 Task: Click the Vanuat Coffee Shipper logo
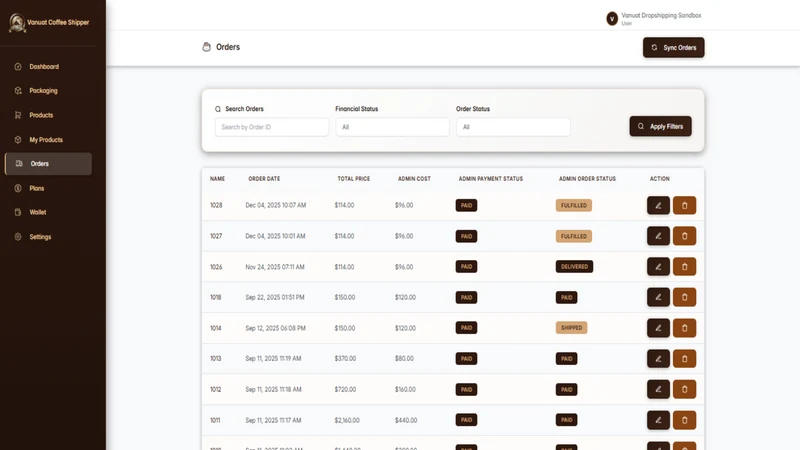tap(17, 22)
